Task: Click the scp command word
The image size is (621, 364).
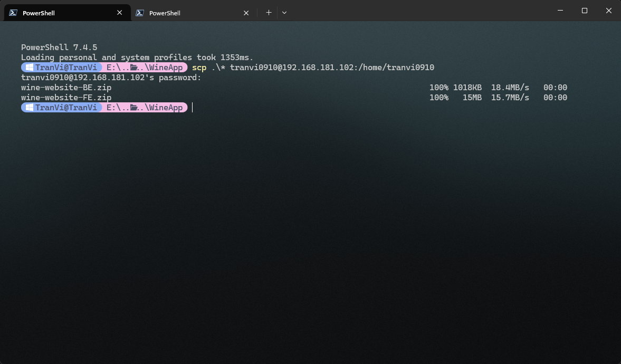Action: coord(199,68)
